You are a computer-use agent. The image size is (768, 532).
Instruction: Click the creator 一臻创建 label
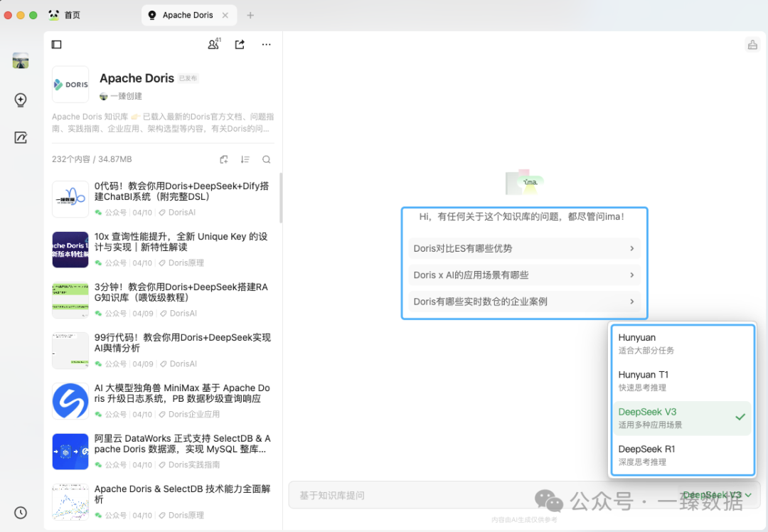click(x=121, y=96)
